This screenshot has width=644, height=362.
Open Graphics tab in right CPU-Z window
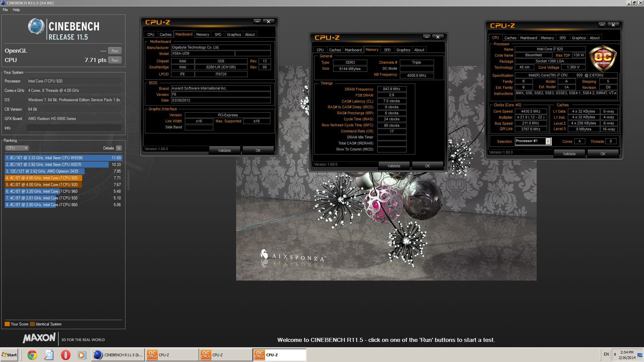point(579,38)
